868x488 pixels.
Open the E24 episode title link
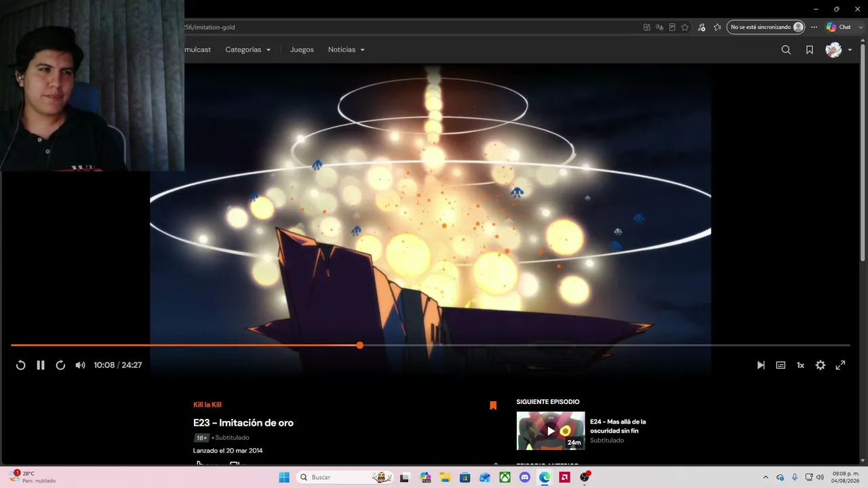(618, 426)
